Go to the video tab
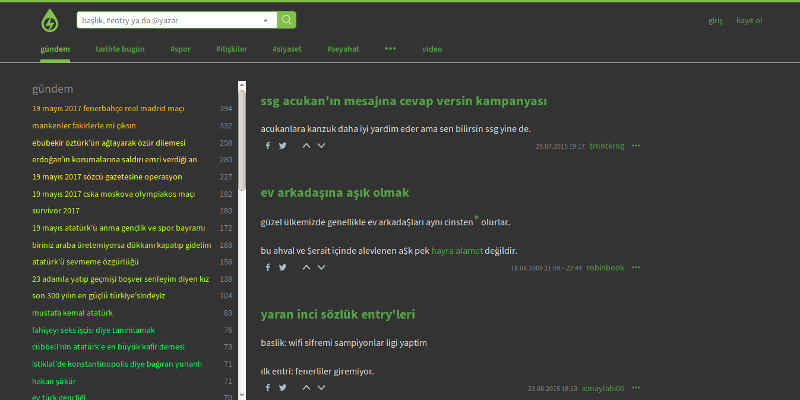Screen dimensions: 800x400 click(432, 49)
